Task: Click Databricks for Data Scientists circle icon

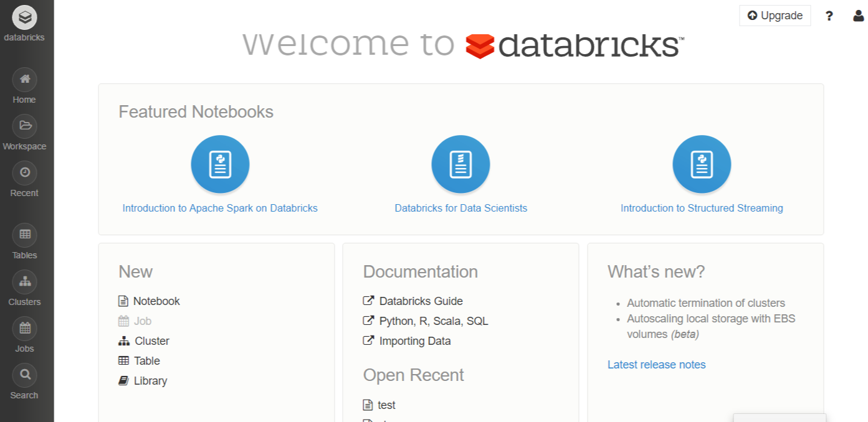Action: (x=460, y=164)
